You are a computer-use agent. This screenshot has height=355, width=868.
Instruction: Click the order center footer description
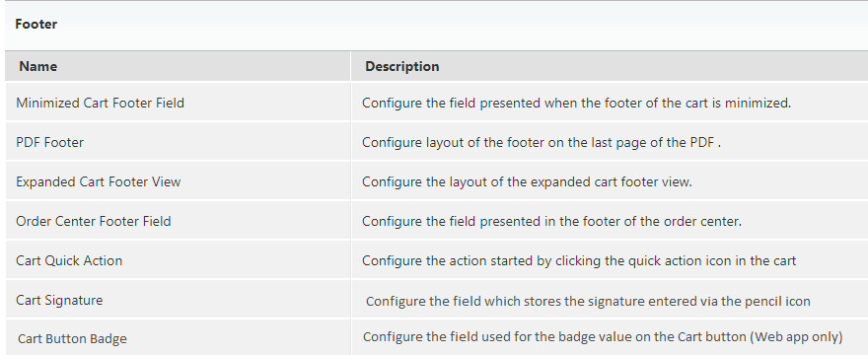551,221
